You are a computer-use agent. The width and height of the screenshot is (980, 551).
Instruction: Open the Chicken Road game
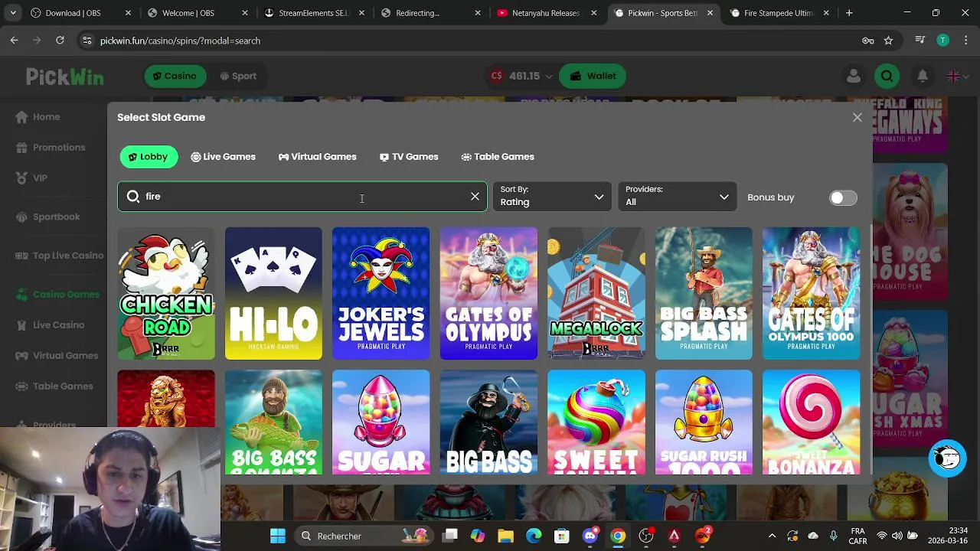pyautogui.click(x=166, y=293)
